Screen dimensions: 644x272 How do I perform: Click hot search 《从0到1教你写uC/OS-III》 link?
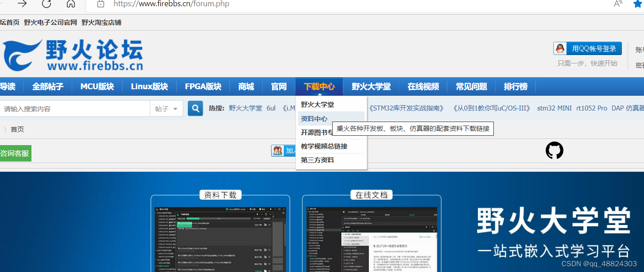click(x=492, y=108)
